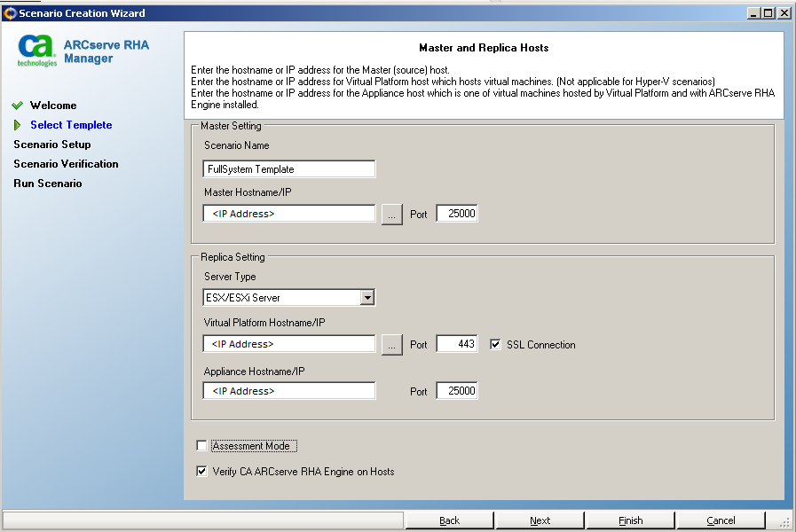The image size is (796, 532).
Task: Click the Master Setting group label
Action: click(x=231, y=126)
